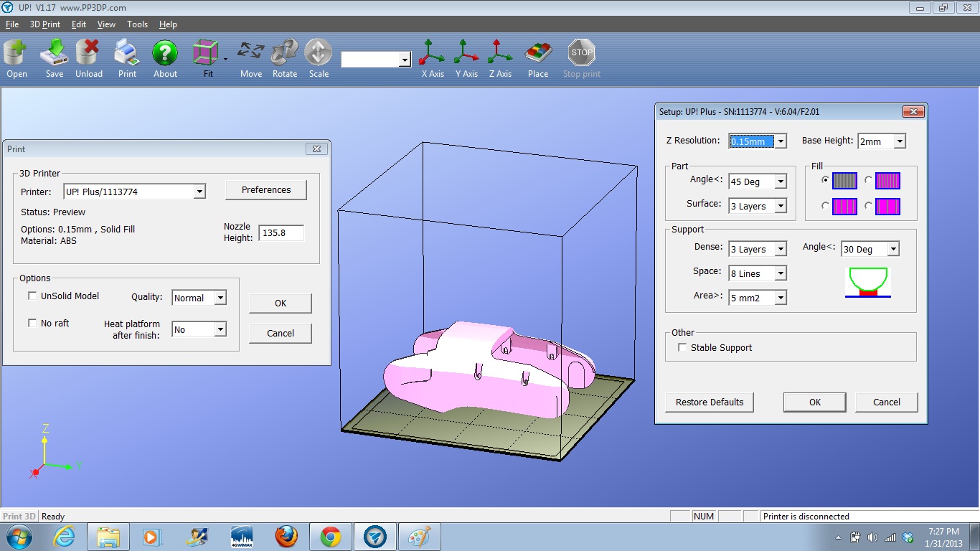Viewport: 980px width, 551px height.
Task: Click the dense-striped magenta fill pattern swatch
Action: pyautogui.click(x=887, y=180)
